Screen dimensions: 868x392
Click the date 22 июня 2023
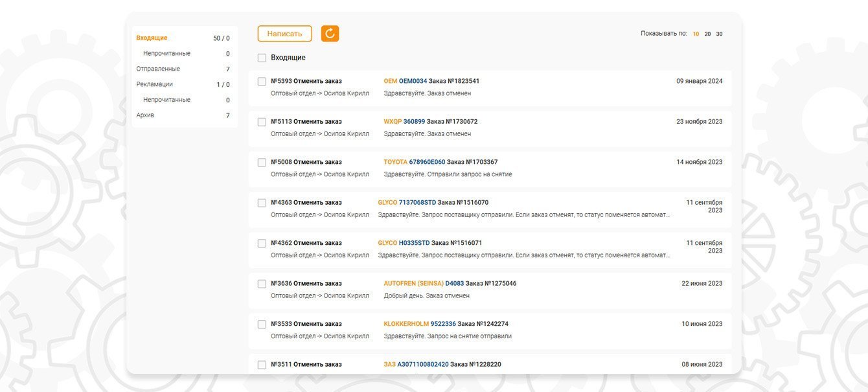tap(702, 284)
